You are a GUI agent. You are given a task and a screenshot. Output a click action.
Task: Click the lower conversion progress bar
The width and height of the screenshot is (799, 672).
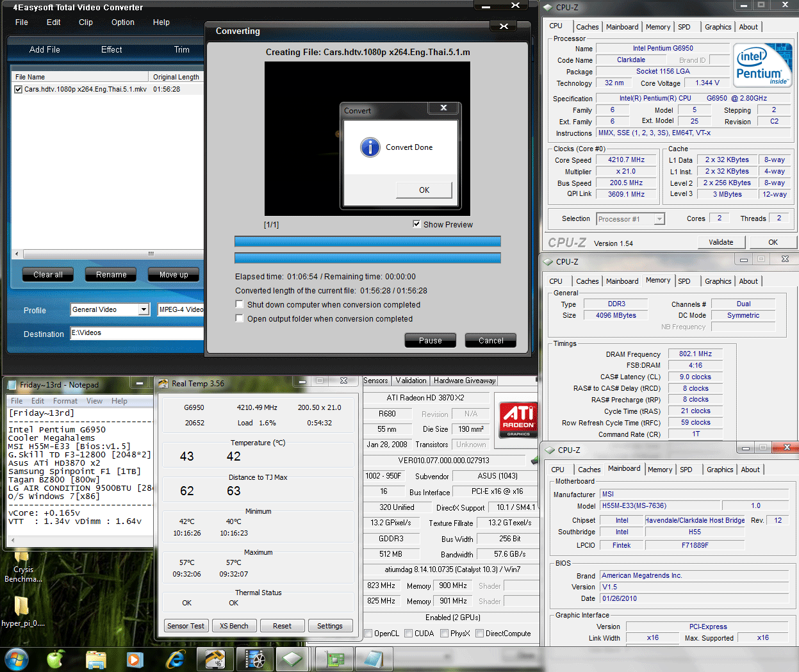[x=368, y=258]
